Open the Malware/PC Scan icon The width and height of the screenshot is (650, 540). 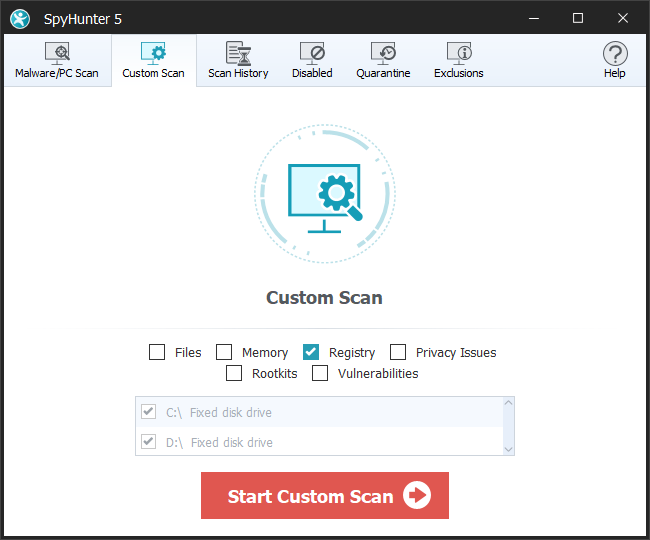point(57,53)
